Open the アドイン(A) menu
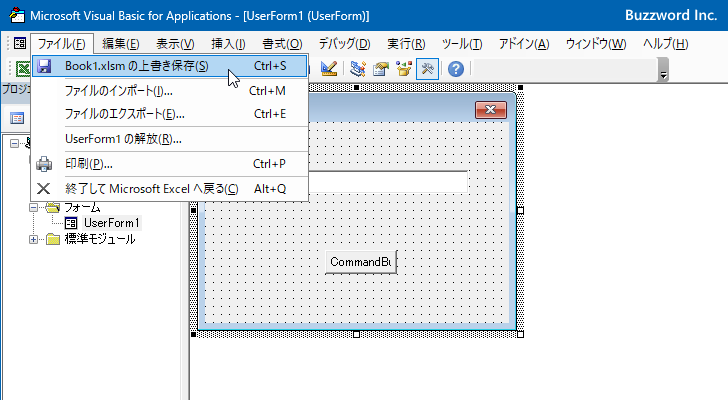The width and height of the screenshot is (728, 400). tap(524, 44)
